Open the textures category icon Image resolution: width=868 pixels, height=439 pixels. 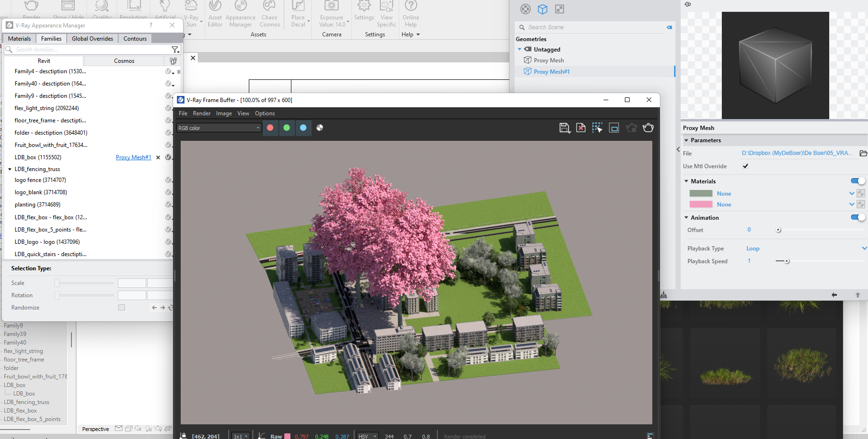coord(560,9)
